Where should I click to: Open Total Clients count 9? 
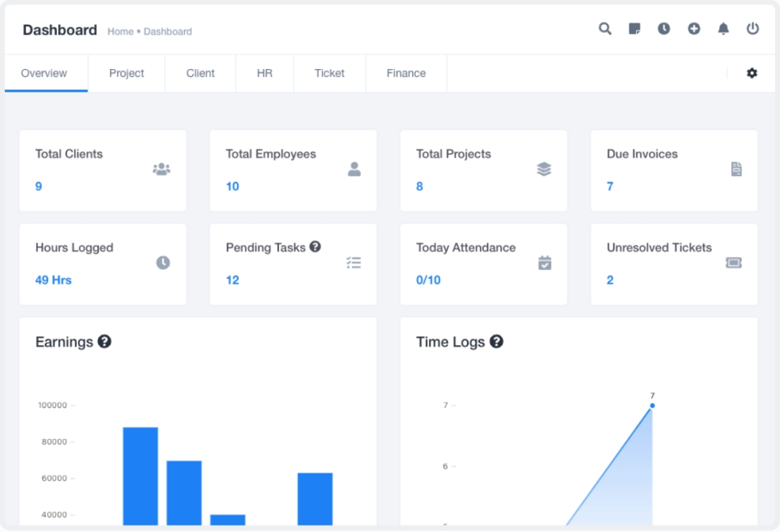tap(38, 186)
